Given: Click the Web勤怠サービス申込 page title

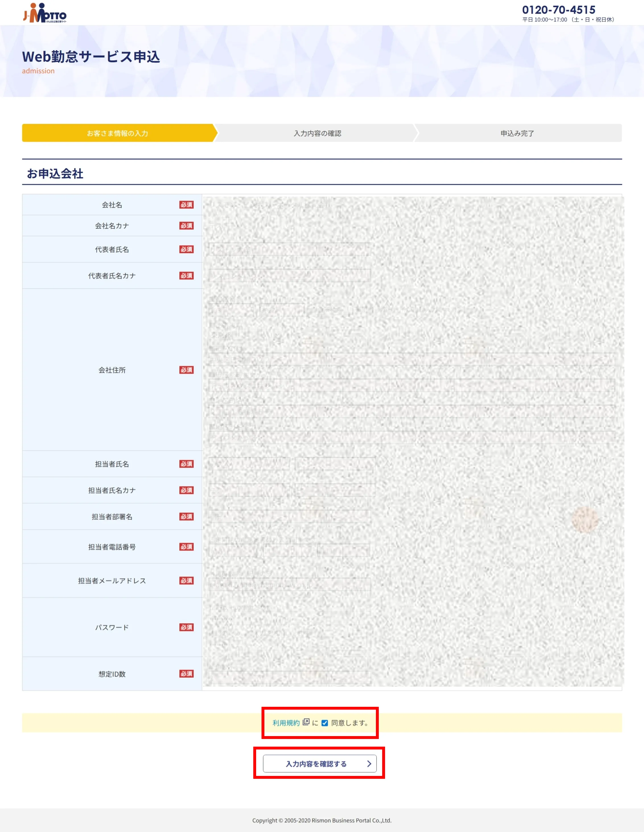Looking at the screenshot, I should tap(91, 56).
